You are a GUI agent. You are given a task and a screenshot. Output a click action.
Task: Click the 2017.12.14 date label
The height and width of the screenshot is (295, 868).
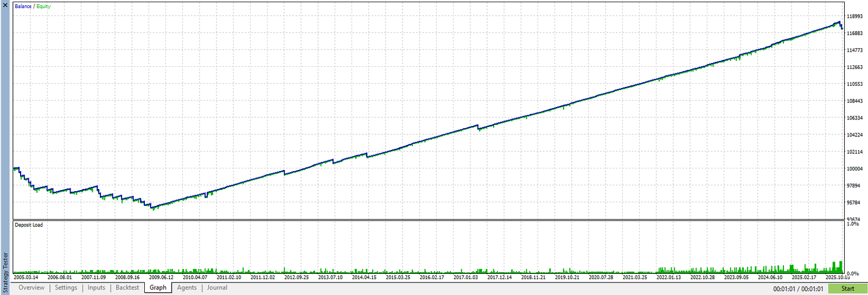click(x=500, y=278)
